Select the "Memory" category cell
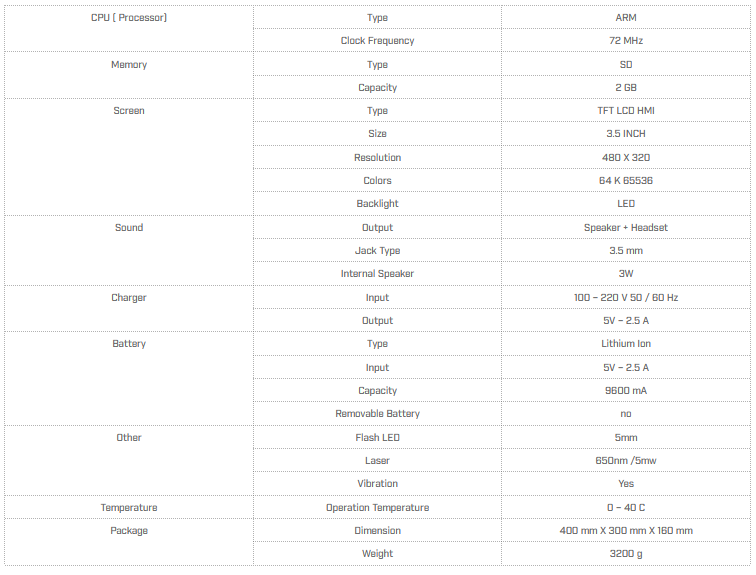This screenshot has height=575, width=756. click(x=129, y=65)
